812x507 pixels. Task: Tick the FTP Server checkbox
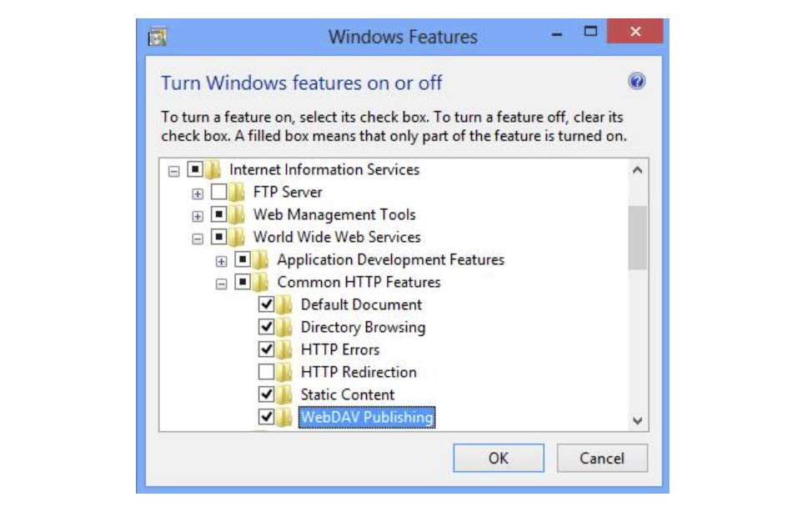click(219, 193)
